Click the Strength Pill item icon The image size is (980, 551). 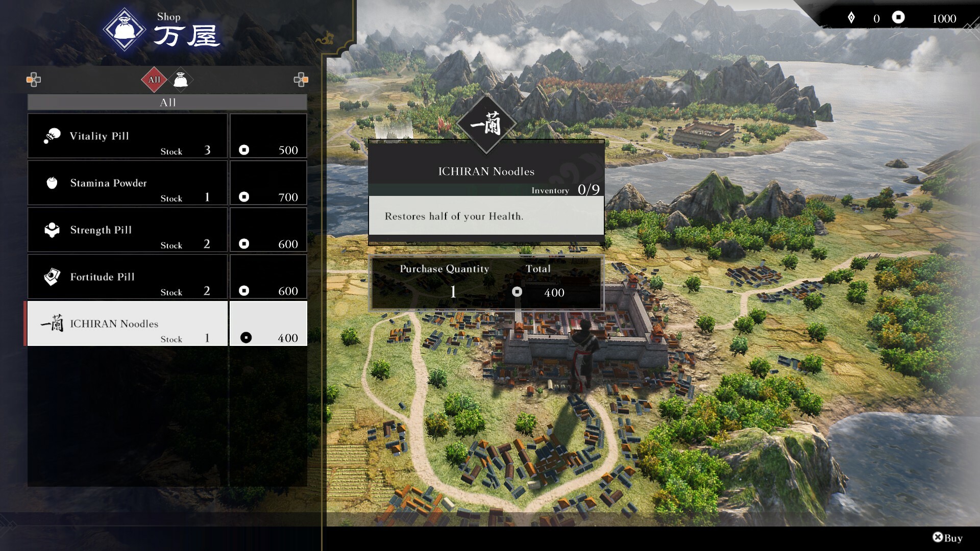pyautogui.click(x=54, y=230)
